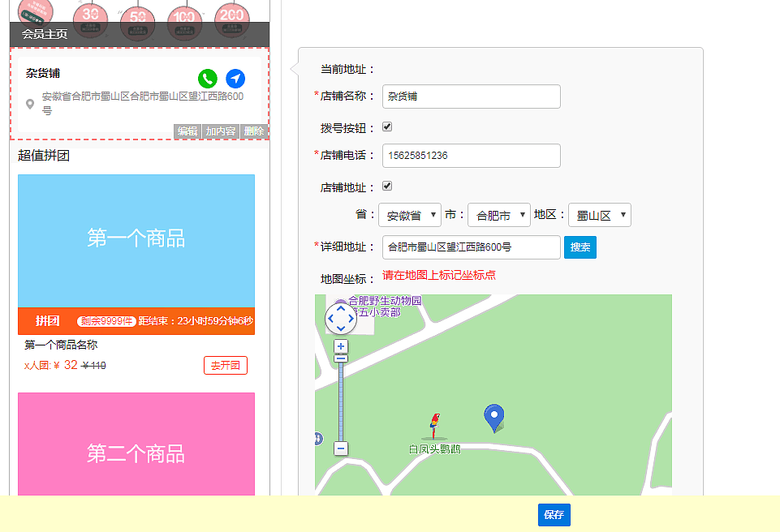The width and height of the screenshot is (780, 532).
Task: Open the 安徽省 province dropdown
Action: tap(408, 215)
